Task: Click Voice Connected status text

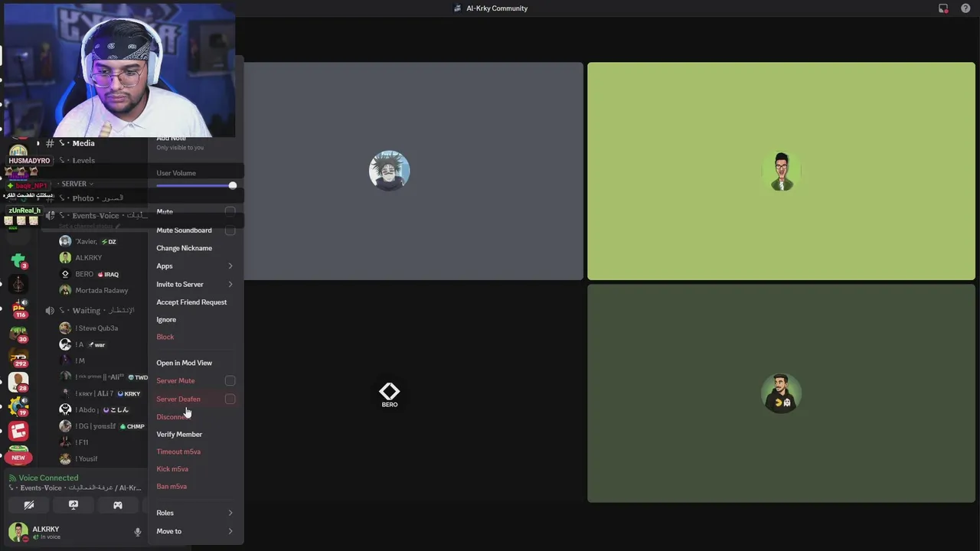Action: point(48,478)
